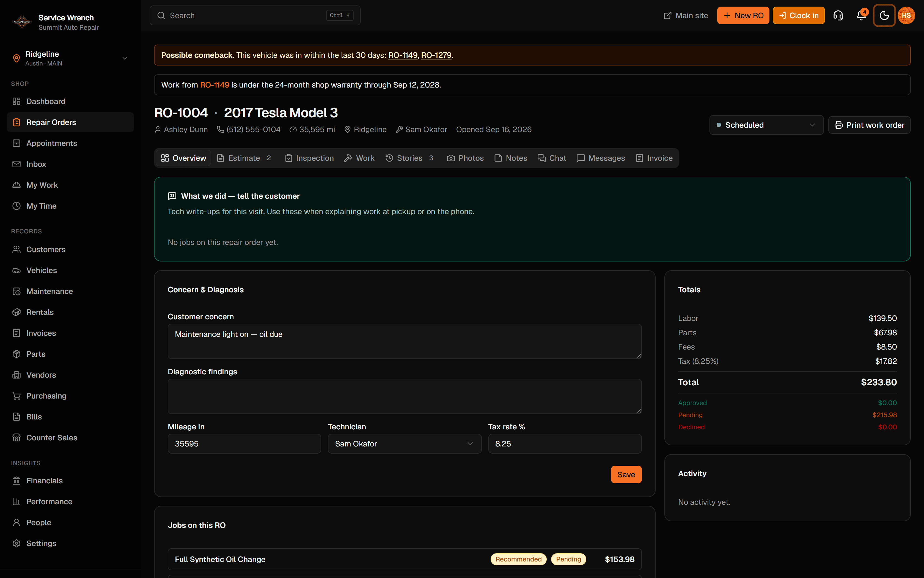Open Vendors list

[70, 375]
